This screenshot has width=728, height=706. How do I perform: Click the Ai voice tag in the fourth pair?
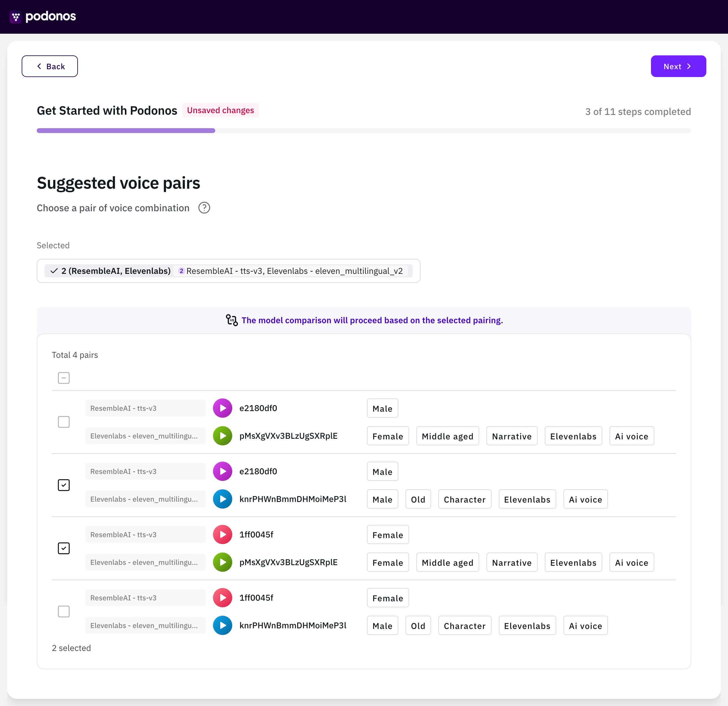(x=585, y=626)
